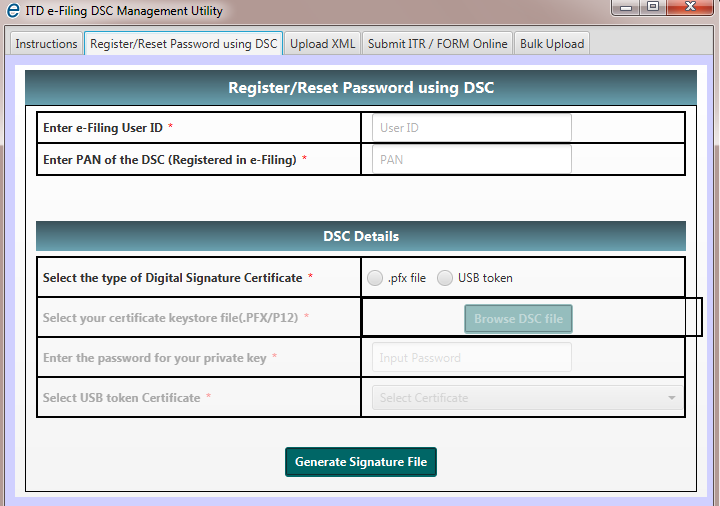Close the DSC Management Utility window
The width and height of the screenshot is (720, 506).
692,8
